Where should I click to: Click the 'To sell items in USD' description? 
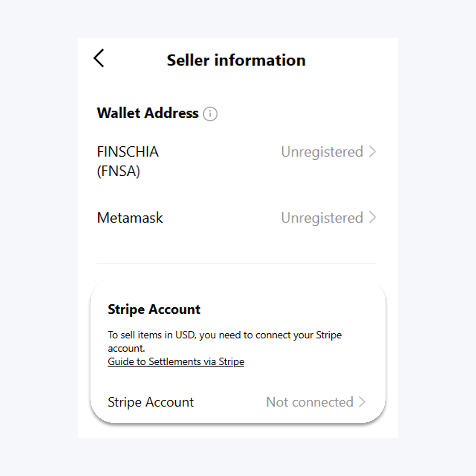225,335
